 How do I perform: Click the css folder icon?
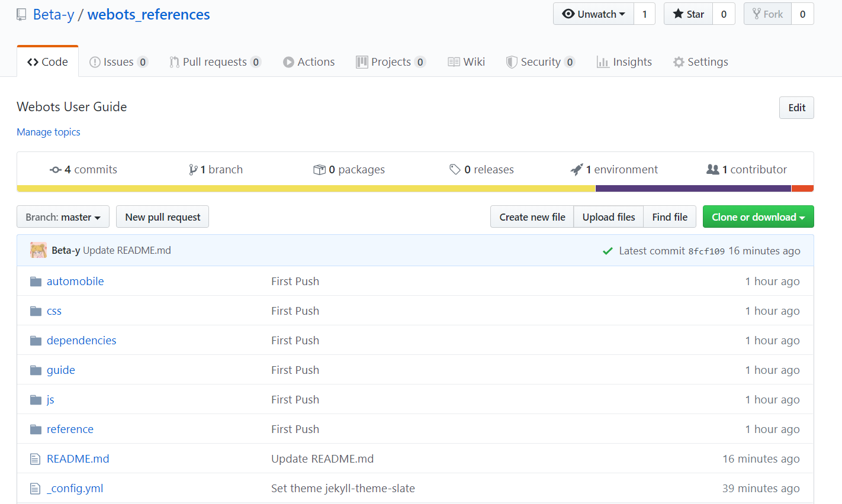[x=36, y=311]
